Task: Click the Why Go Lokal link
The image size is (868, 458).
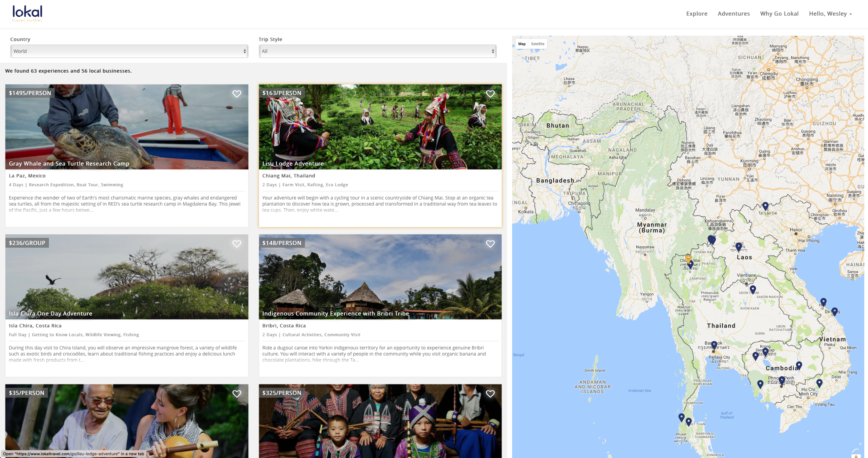Action: tap(779, 14)
